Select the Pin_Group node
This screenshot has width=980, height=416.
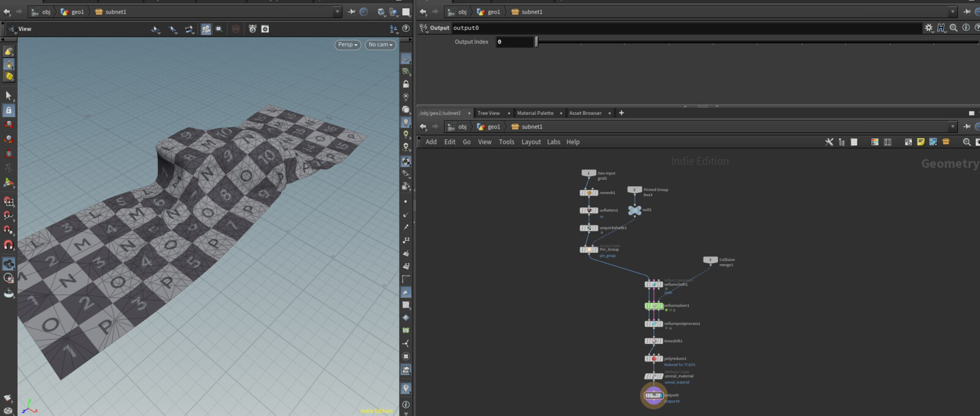tap(589, 250)
